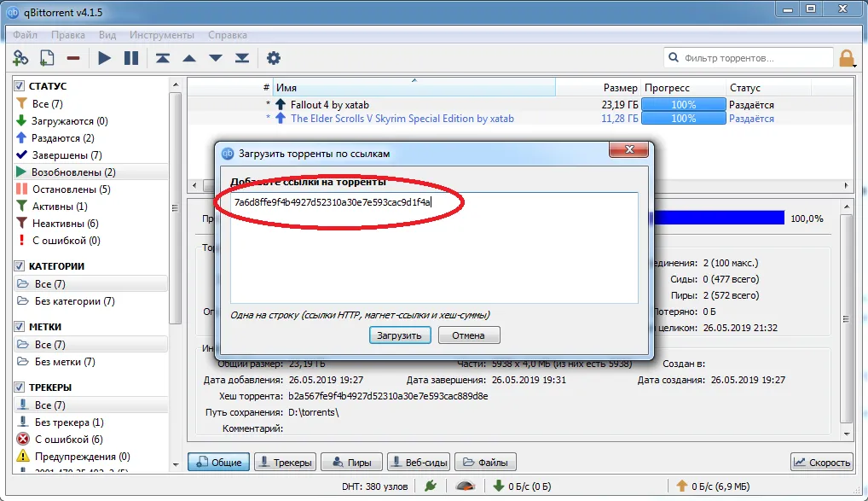Image resolution: width=868 pixels, height=501 pixels.
Task: Select the Все (7) status filter
Action: pyautogui.click(x=48, y=103)
